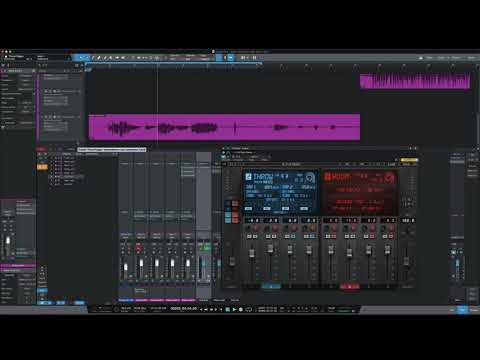
Task: Open the red effect module display
Action: click(x=359, y=192)
